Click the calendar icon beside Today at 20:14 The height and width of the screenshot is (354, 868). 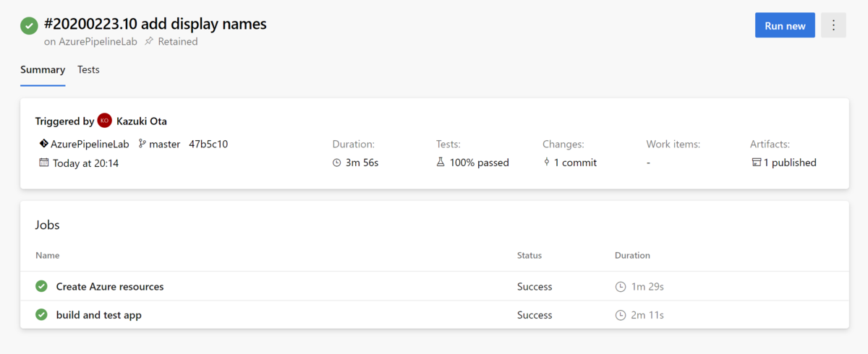pos(44,163)
